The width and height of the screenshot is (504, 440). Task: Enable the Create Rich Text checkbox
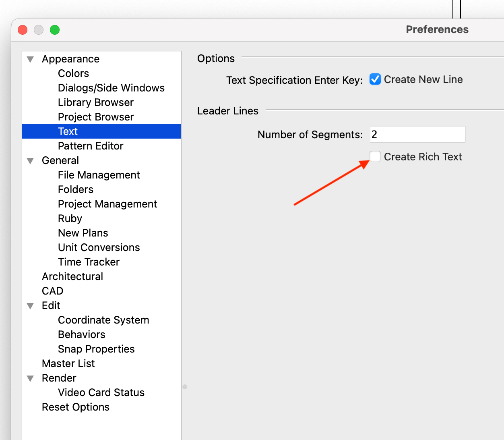click(375, 156)
